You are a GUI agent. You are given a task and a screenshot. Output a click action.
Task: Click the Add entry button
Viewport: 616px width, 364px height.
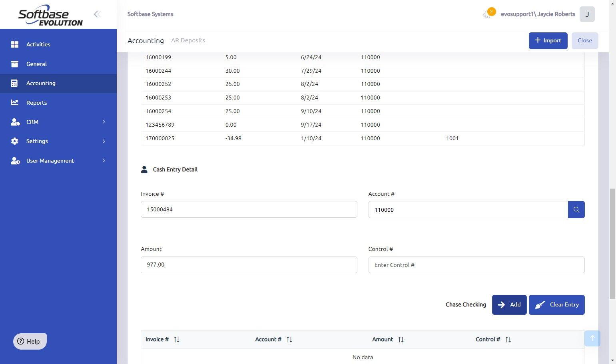pos(509,305)
